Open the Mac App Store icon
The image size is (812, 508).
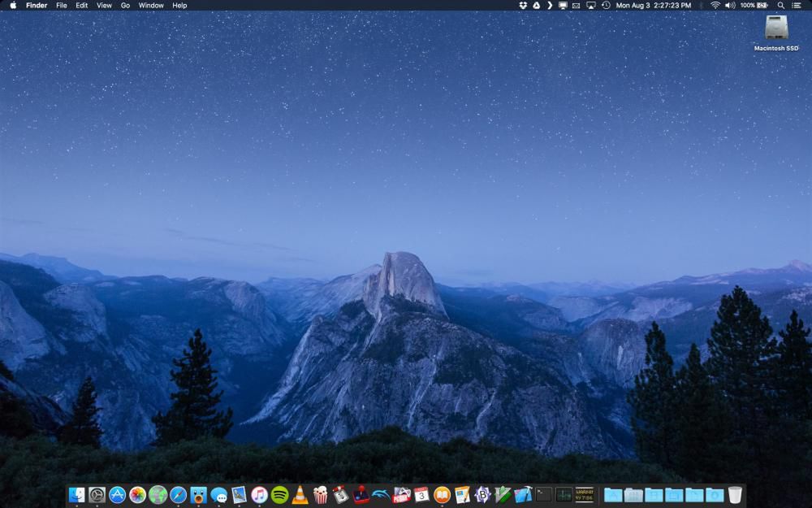pos(117,494)
